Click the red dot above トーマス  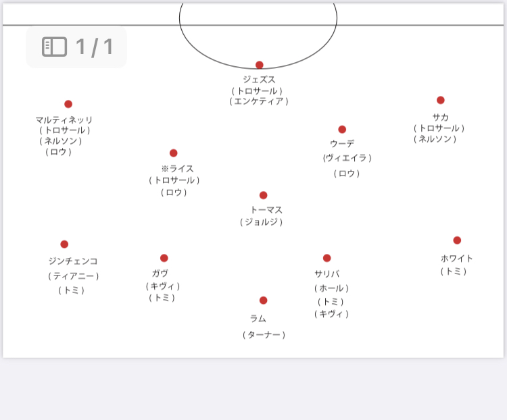[264, 195]
